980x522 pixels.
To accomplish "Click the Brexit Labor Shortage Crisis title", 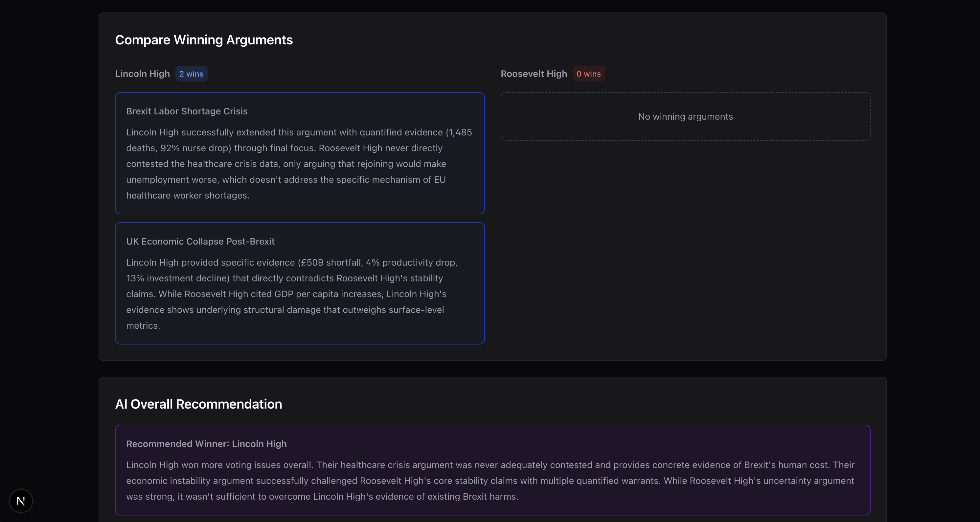I will [x=187, y=111].
